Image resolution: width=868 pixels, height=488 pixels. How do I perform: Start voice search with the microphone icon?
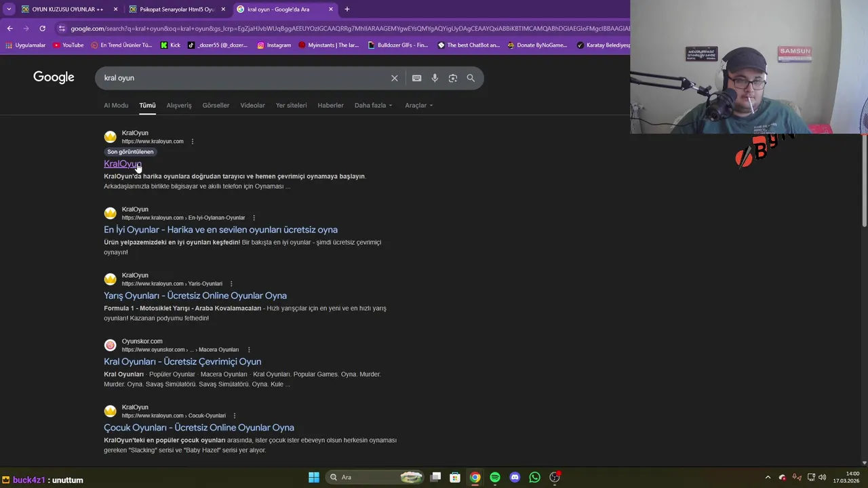pyautogui.click(x=435, y=78)
